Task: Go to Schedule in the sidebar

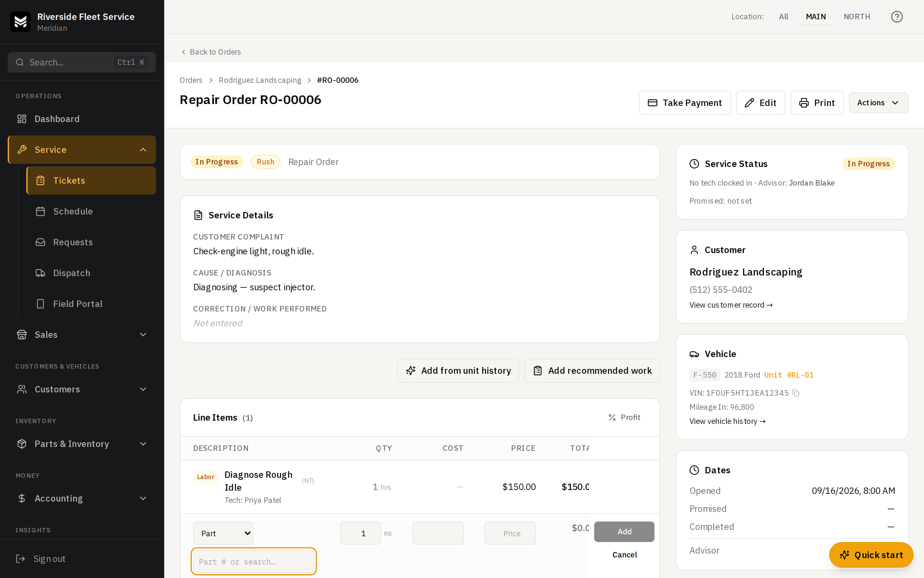Action: (91, 211)
